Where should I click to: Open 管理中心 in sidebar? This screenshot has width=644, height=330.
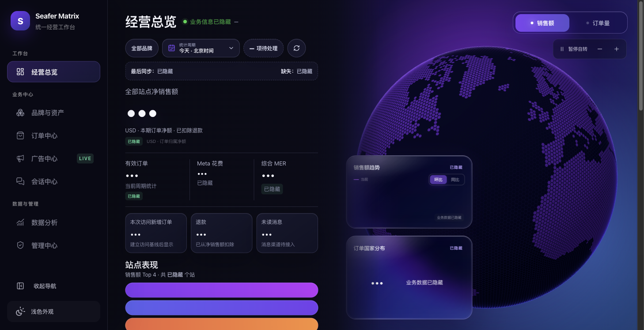(53, 245)
